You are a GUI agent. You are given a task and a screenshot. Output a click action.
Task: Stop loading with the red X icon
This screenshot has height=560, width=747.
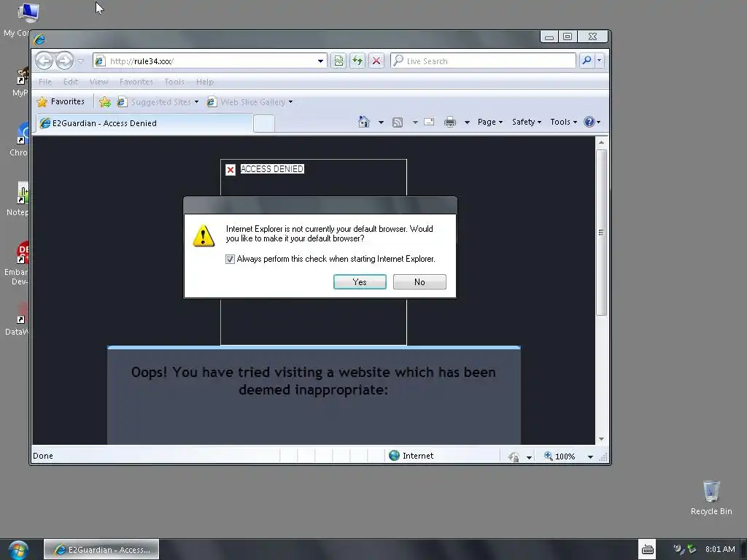[x=376, y=61]
